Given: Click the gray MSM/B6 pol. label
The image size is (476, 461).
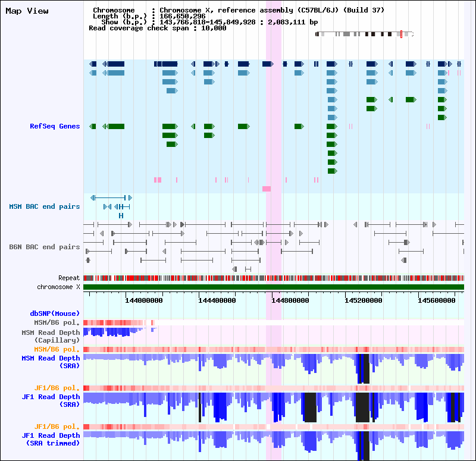Looking at the screenshot, I should click(57, 322).
